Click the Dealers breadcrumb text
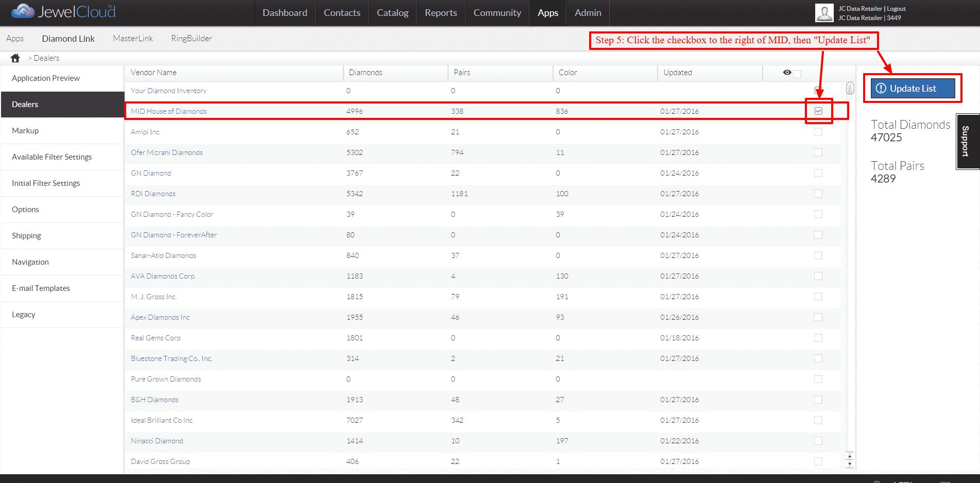This screenshot has width=980, height=483. click(x=46, y=58)
